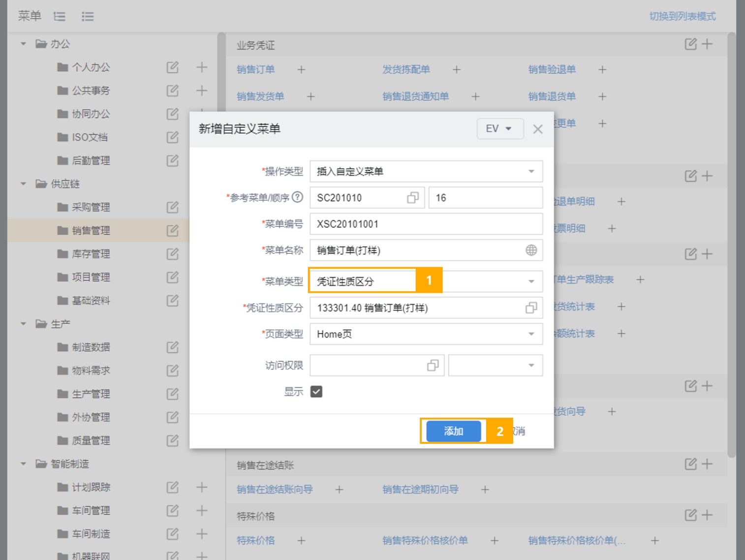Add 销售订单 shortcut plus
Viewport: 745px width, 560px height.
click(x=301, y=70)
